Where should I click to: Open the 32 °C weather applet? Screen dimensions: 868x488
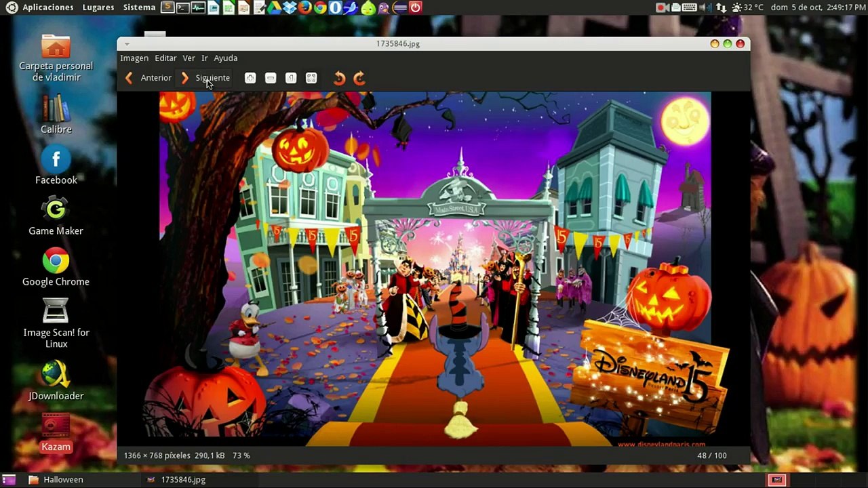747,7
